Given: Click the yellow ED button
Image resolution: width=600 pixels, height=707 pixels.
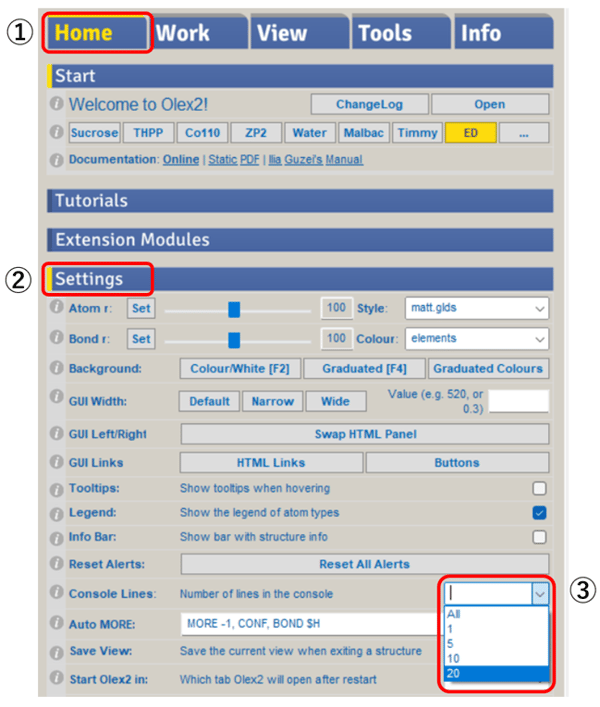Looking at the screenshot, I should click(471, 133).
